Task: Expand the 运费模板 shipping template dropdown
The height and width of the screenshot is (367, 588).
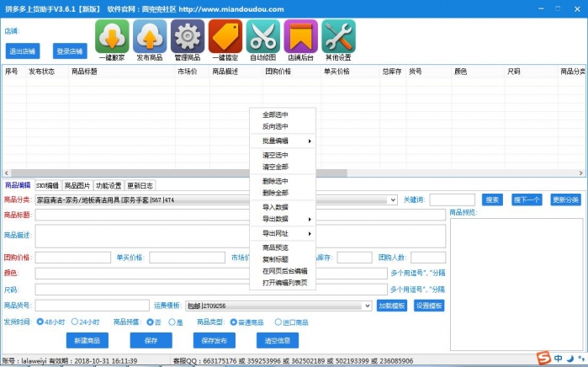Action: (368, 306)
